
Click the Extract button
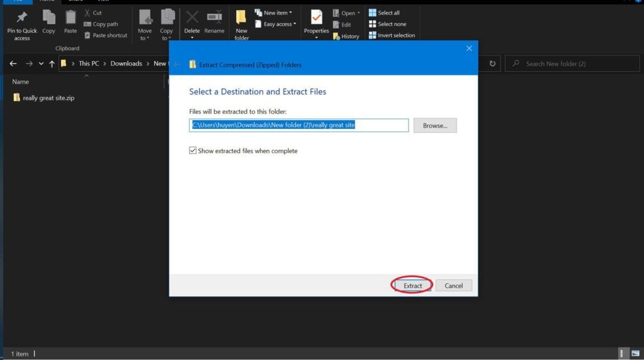pyautogui.click(x=412, y=286)
